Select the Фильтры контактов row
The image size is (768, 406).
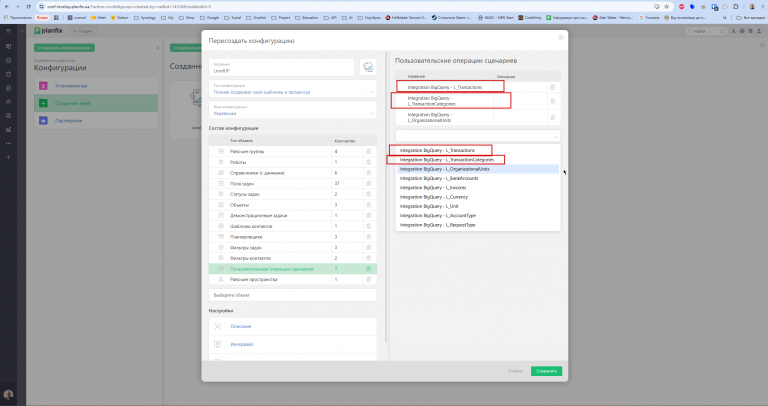[292, 258]
